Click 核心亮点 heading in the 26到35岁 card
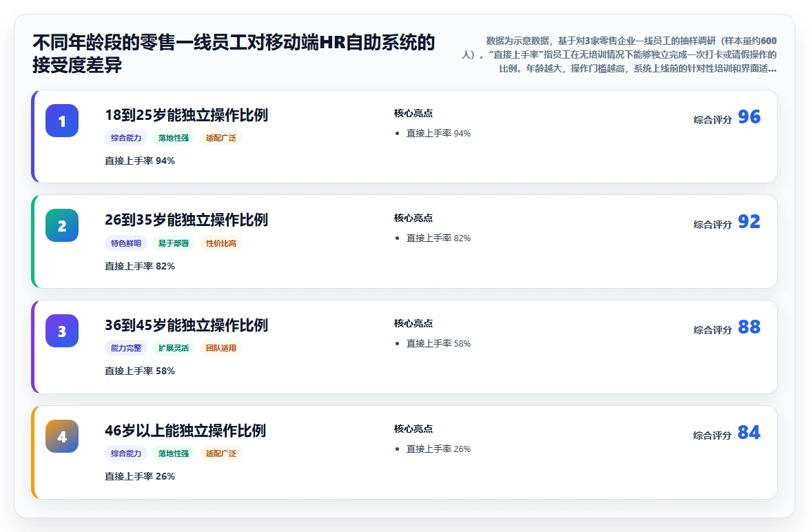The width and height of the screenshot is (809, 532). click(x=413, y=218)
